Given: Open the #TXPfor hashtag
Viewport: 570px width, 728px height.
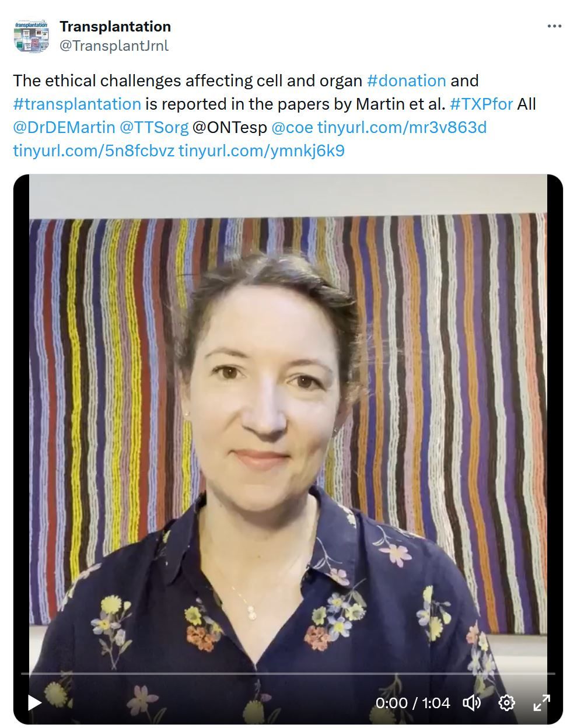Looking at the screenshot, I should coord(481,104).
